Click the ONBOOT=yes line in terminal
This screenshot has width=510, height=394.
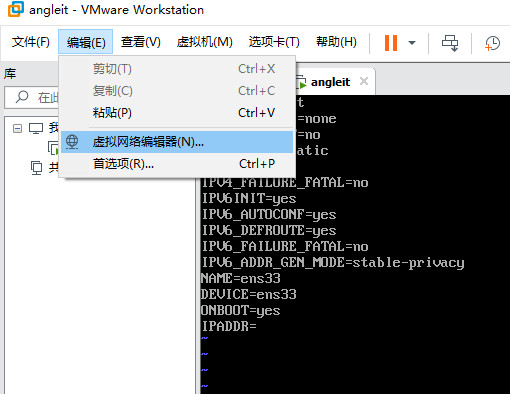pos(240,310)
